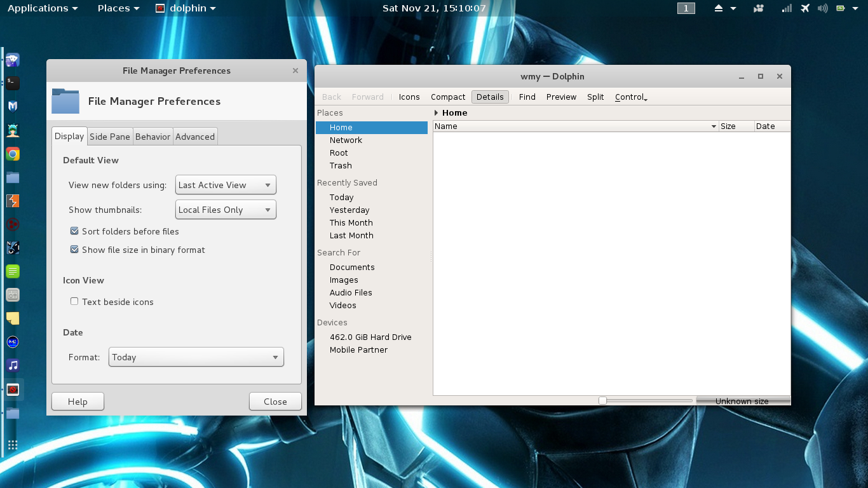
Task: Switch Dolphin to Compact view mode
Action: 448,97
